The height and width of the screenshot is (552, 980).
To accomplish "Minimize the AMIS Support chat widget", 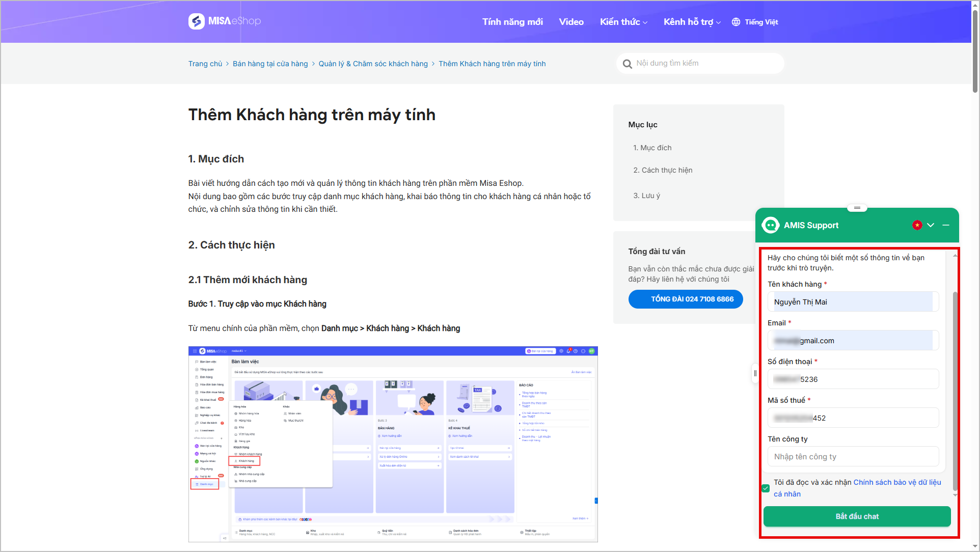I will click(x=946, y=225).
